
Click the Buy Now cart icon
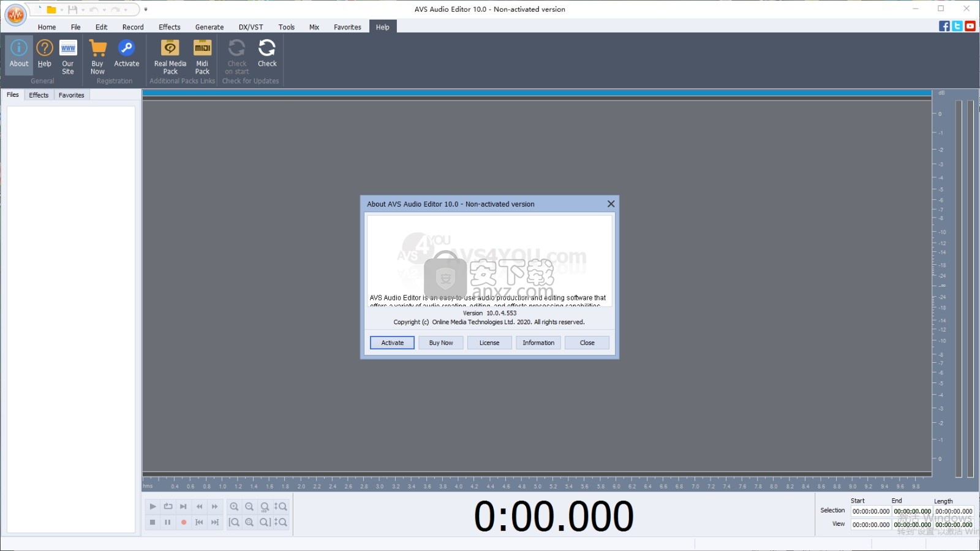97,56
